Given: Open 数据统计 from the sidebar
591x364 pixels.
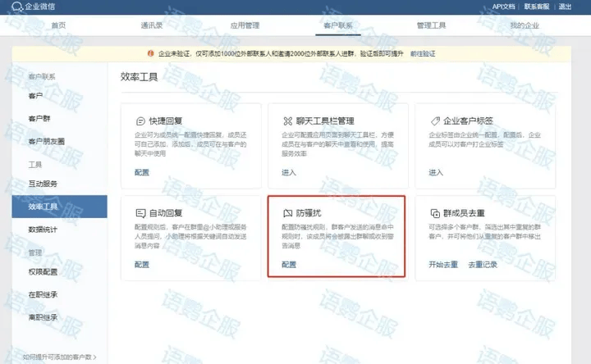Looking at the screenshot, I should [x=43, y=230].
